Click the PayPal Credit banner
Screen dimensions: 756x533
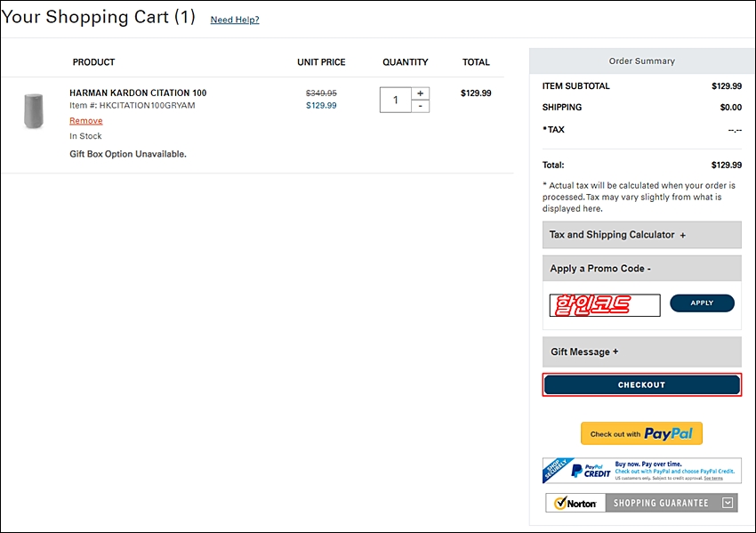click(642, 471)
